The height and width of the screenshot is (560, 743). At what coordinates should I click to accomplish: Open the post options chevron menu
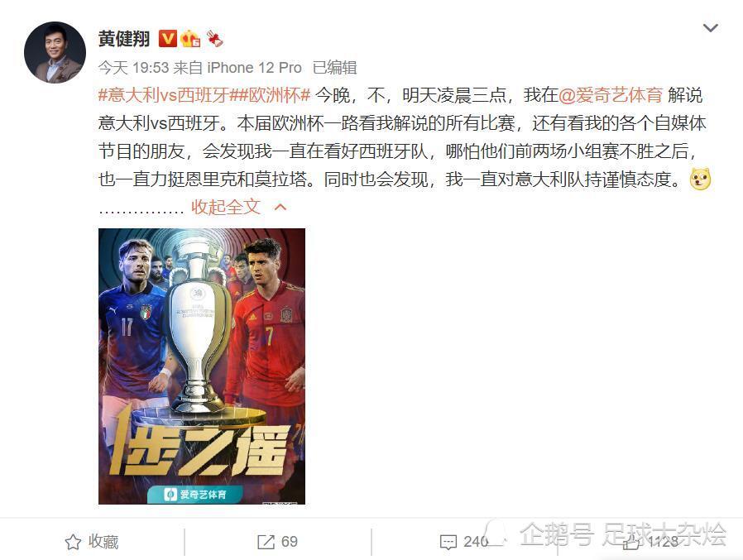point(710,28)
